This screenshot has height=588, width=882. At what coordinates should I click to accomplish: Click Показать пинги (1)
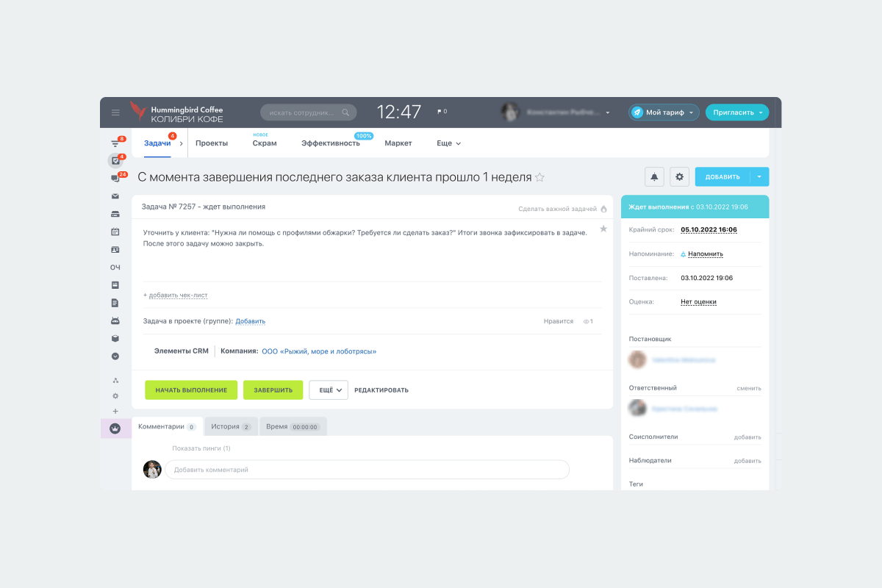[201, 448]
